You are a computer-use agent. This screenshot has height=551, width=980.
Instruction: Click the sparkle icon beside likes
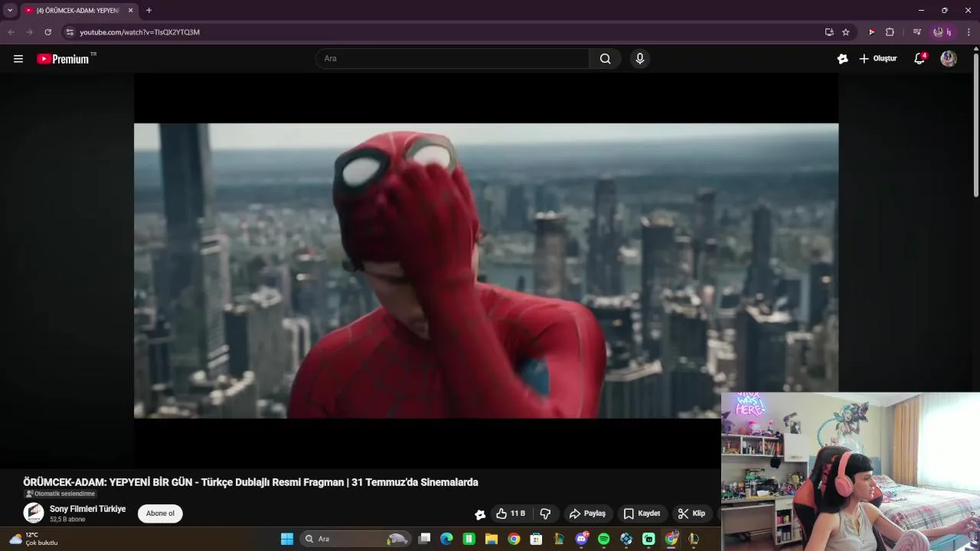(x=480, y=514)
